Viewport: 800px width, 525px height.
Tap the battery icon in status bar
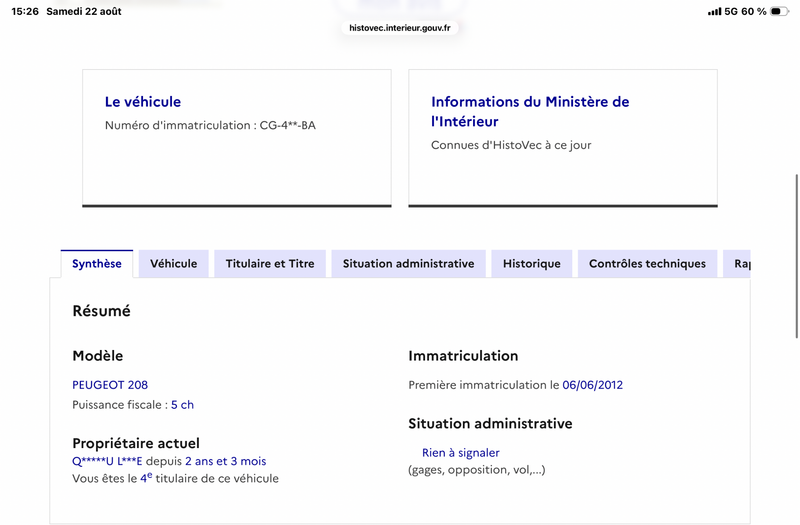779,11
